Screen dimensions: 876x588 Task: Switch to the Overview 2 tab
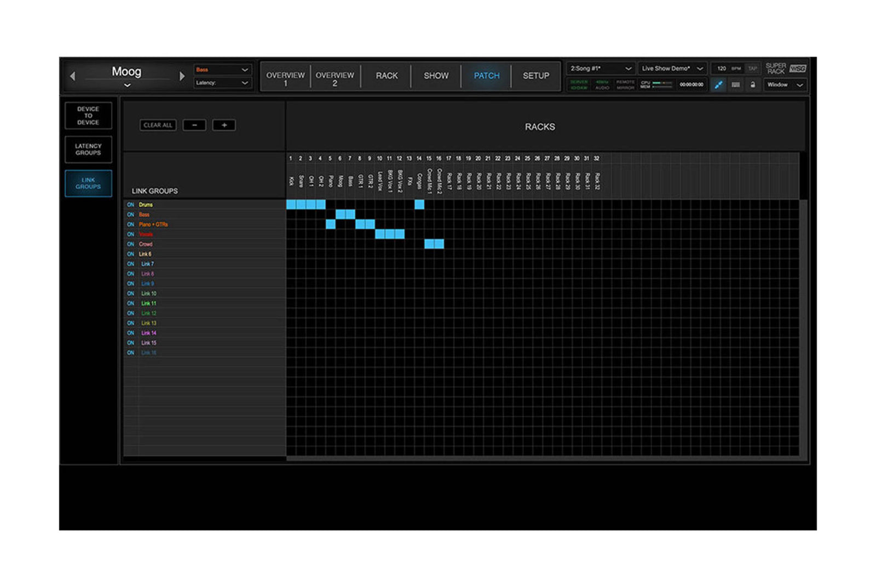tap(335, 77)
